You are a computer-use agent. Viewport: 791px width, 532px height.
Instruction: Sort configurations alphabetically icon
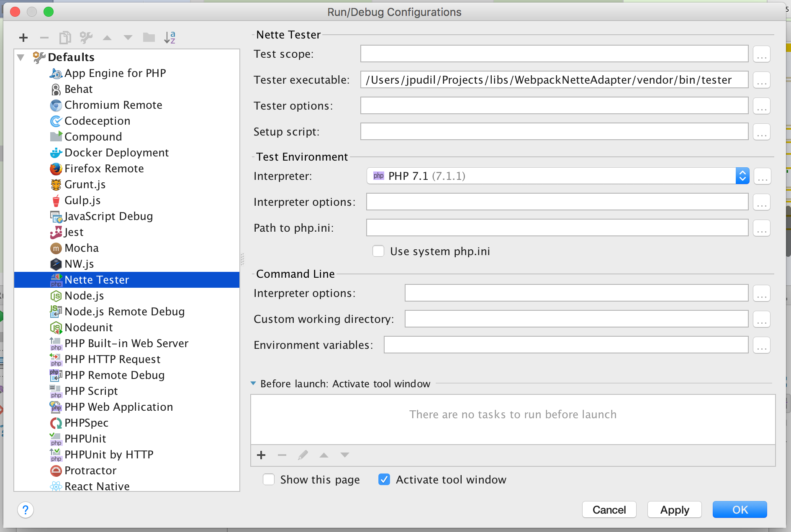170,38
